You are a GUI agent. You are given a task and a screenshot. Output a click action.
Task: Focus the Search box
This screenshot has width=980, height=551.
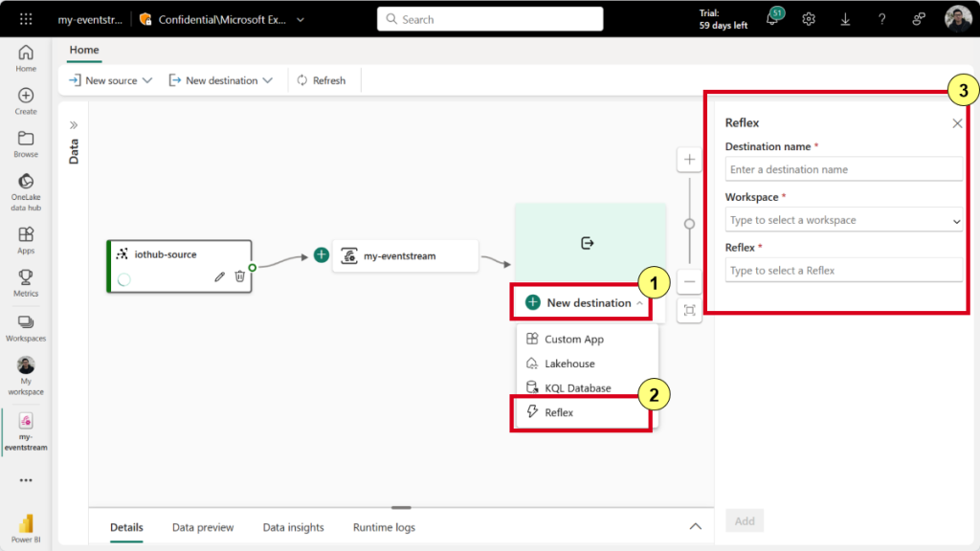point(490,19)
